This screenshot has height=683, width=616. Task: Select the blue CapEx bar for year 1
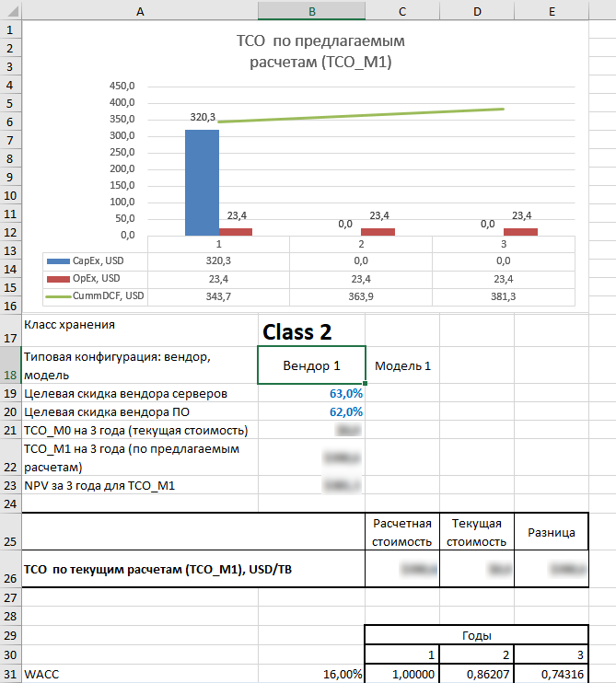pos(203,182)
